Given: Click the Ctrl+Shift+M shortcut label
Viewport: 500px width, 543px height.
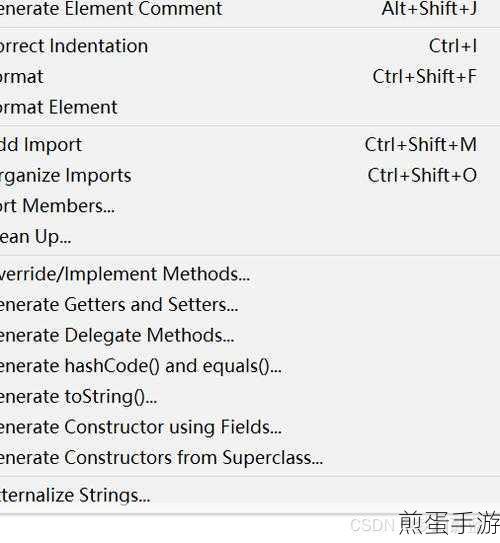Looking at the screenshot, I should [x=421, y=144].
